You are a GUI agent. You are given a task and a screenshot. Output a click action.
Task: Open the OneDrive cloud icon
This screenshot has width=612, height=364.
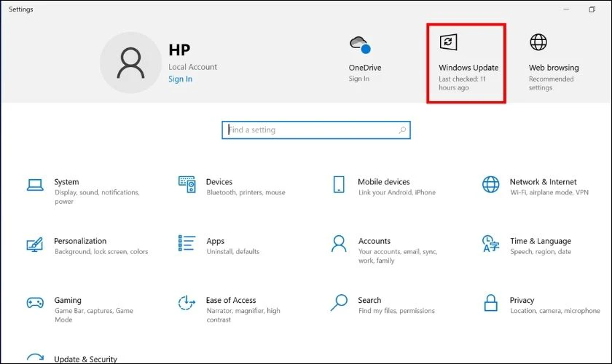360,44
